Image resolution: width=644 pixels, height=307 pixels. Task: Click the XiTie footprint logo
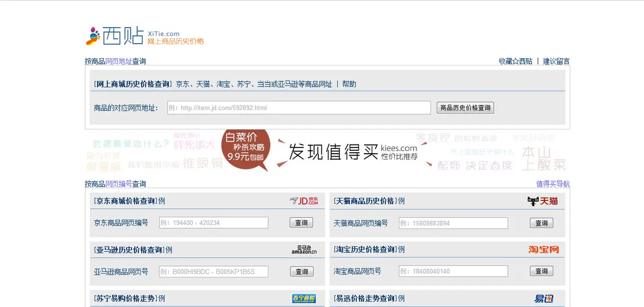point(92,36)
